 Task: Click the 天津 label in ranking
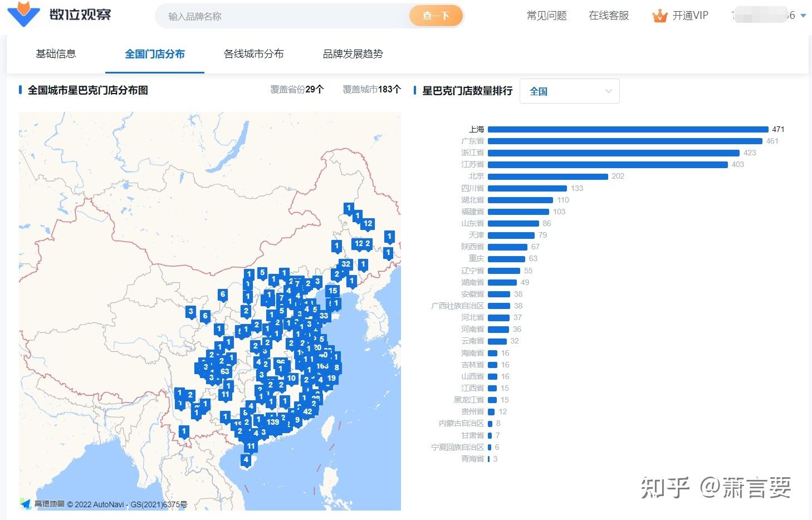(x=476, y=235)
